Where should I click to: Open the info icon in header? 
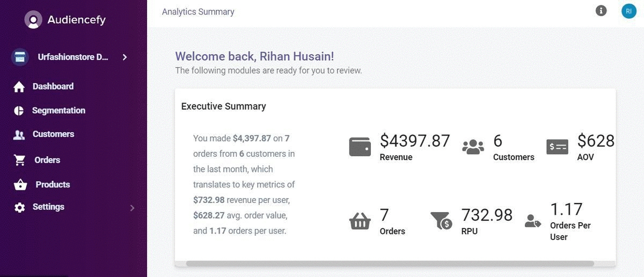click(601, 11)
